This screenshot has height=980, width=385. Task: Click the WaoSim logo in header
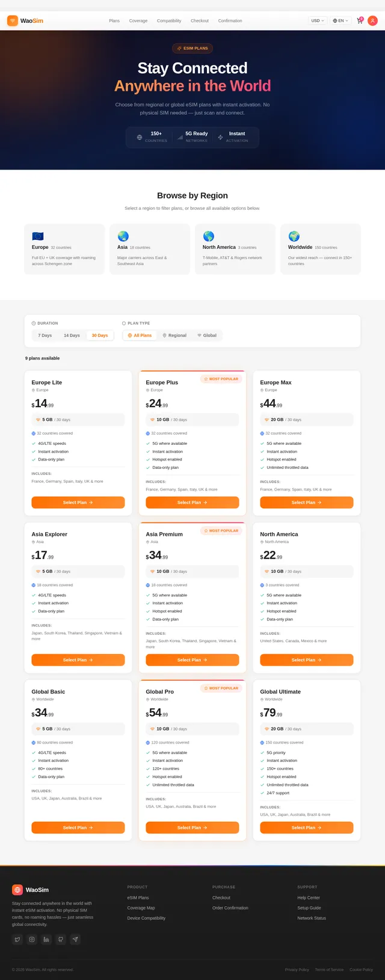click(x=25, y=20)
